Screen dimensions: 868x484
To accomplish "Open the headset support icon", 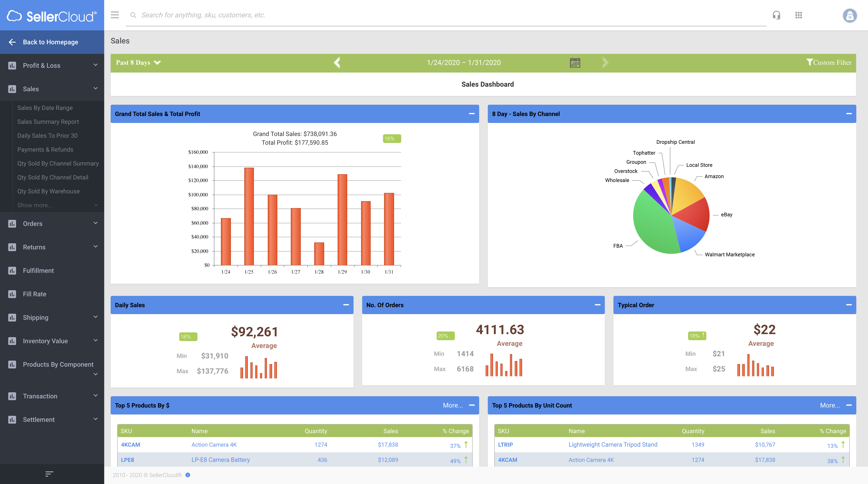I will (x=776, y=15).
